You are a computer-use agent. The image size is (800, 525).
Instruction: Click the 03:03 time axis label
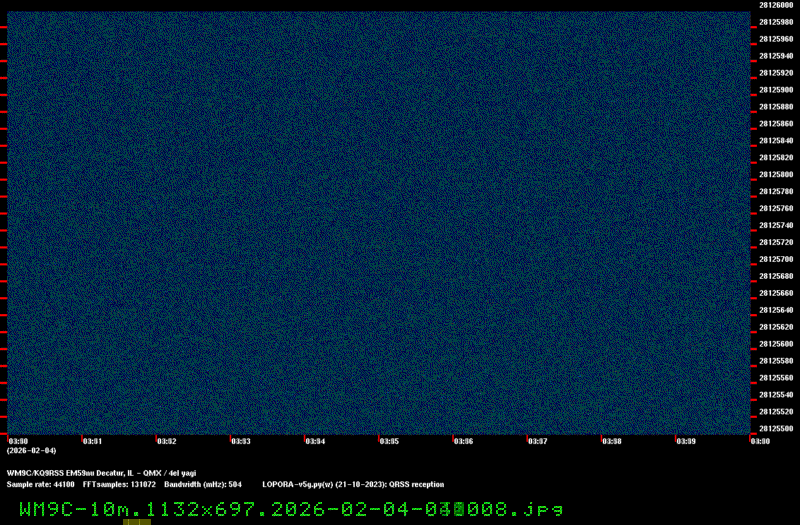pos(241,441)
